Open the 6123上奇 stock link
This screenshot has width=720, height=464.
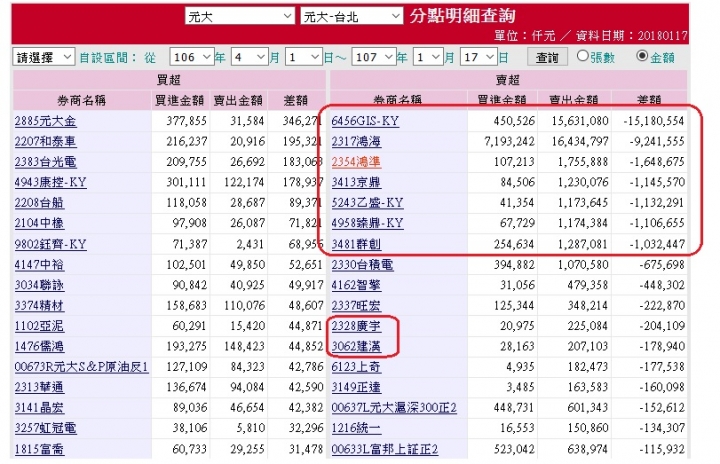[x=356, y=367]
